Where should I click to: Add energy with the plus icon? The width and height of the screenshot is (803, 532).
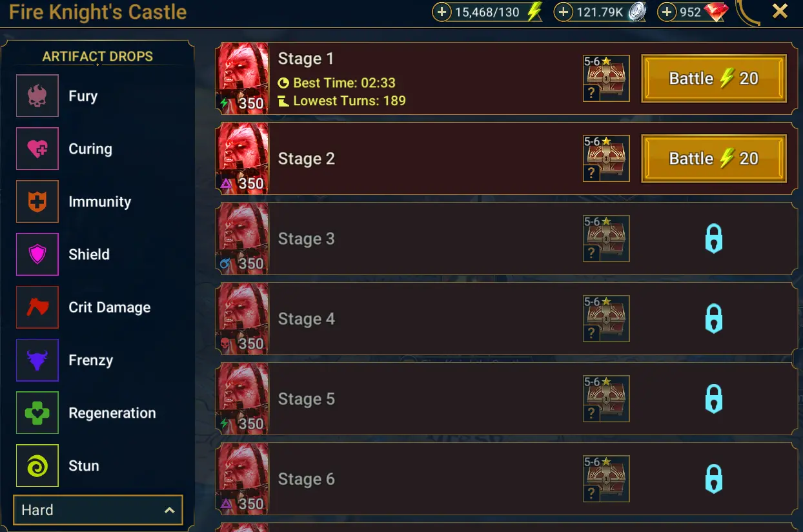pos(442,12)
